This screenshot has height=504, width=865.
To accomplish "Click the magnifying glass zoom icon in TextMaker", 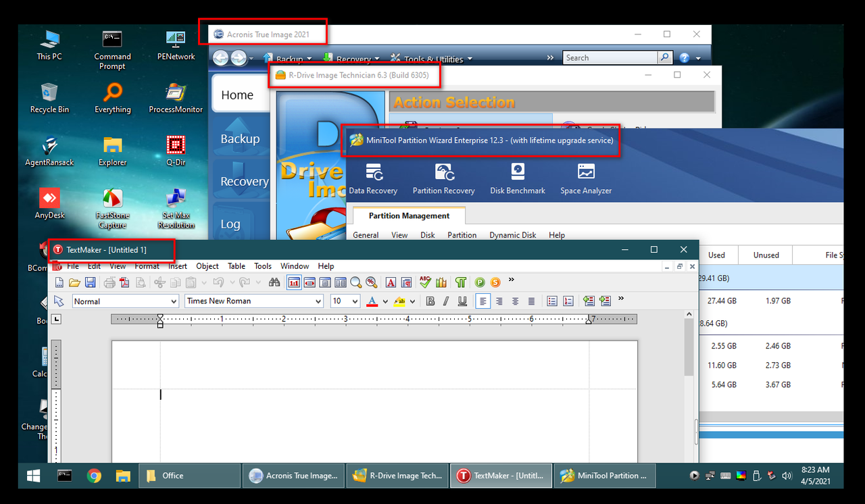I will [356, 282].
